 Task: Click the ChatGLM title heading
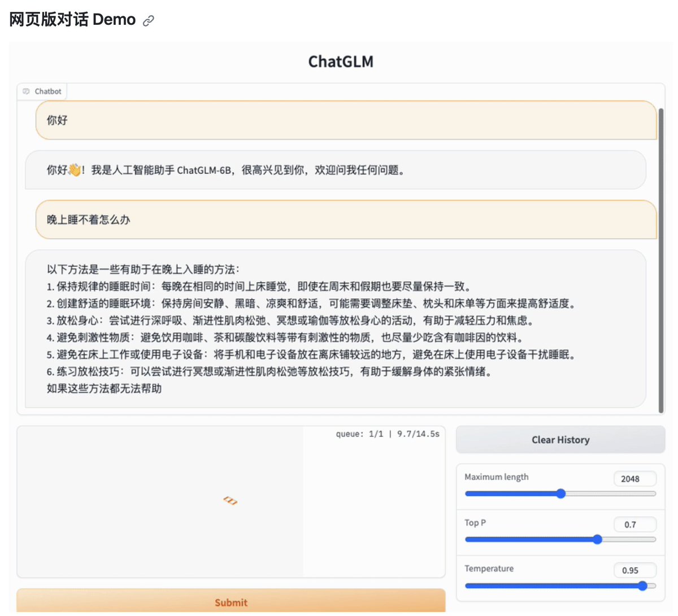pyautogui.click(x=341, y=61)
